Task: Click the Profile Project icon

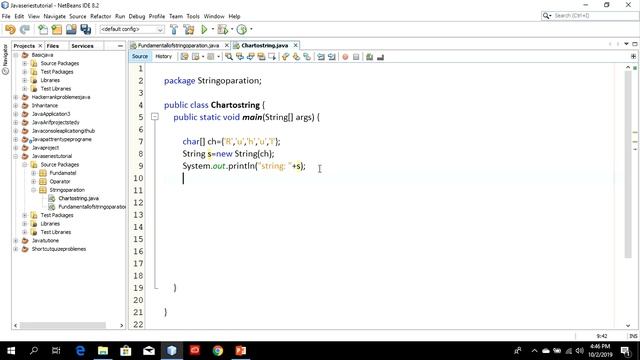Action: [242, 29]
